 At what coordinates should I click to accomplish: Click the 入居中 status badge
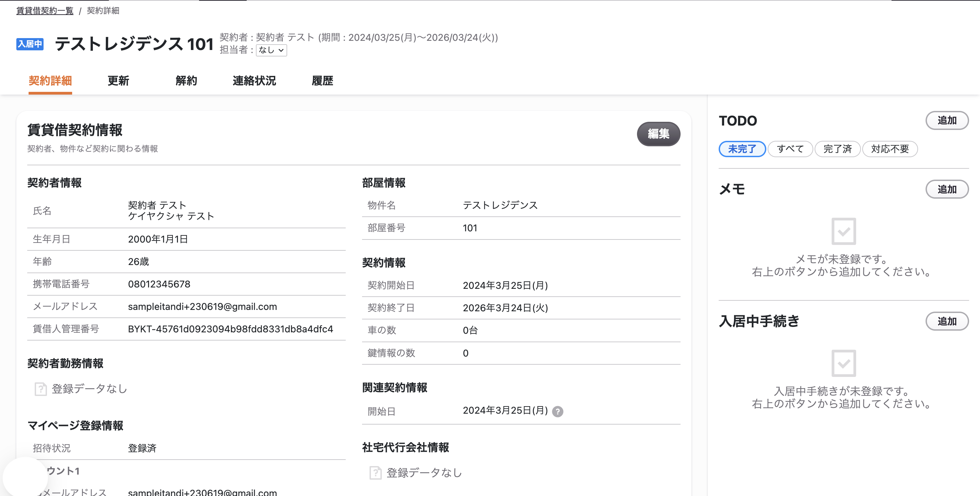[x=30, y=44]
